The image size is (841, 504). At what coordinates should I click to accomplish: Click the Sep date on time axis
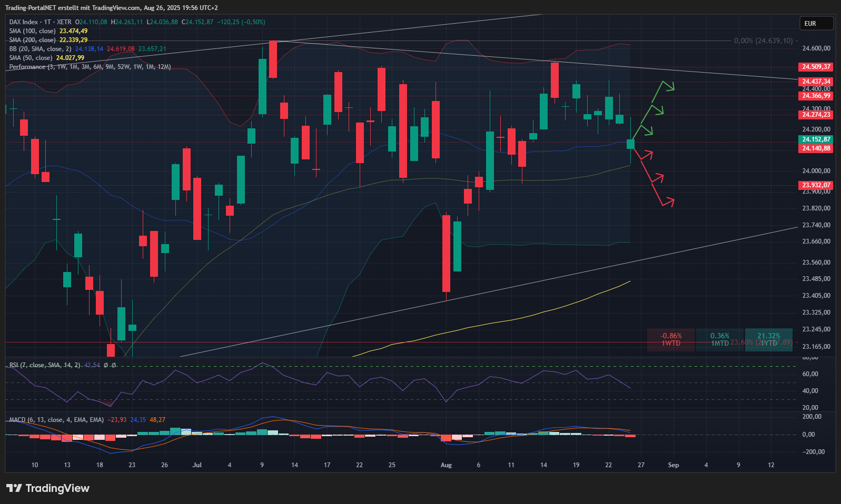[673, 465]
